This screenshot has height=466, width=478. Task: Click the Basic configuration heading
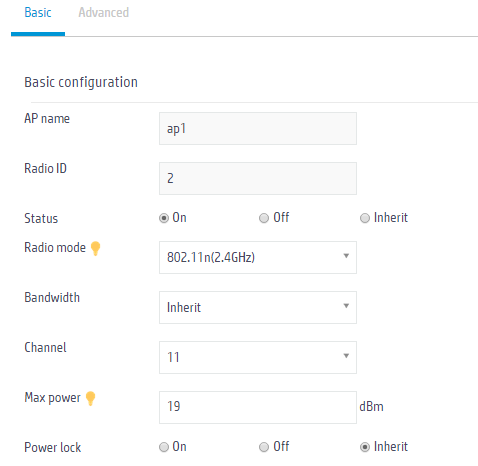tap(81, 82)
